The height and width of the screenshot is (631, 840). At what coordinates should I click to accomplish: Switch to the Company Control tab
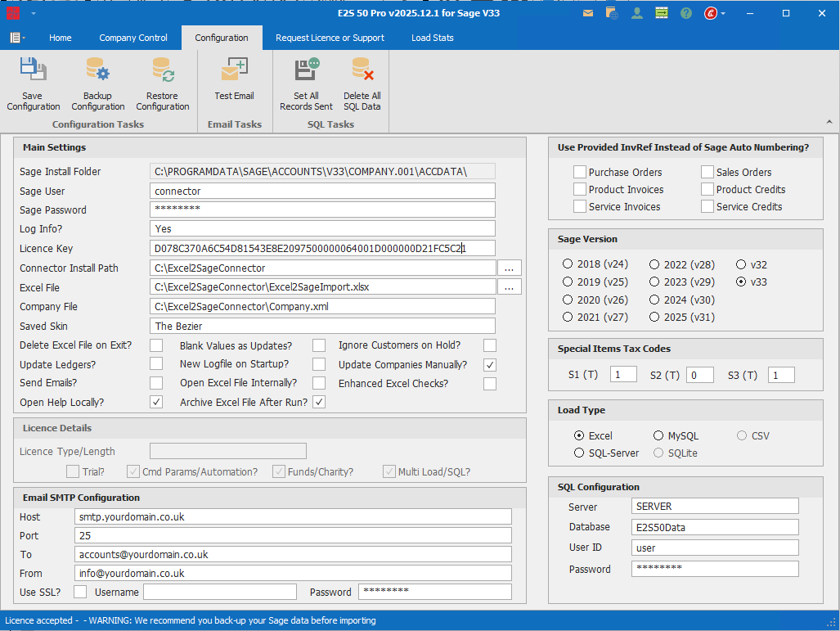[133, 38]
